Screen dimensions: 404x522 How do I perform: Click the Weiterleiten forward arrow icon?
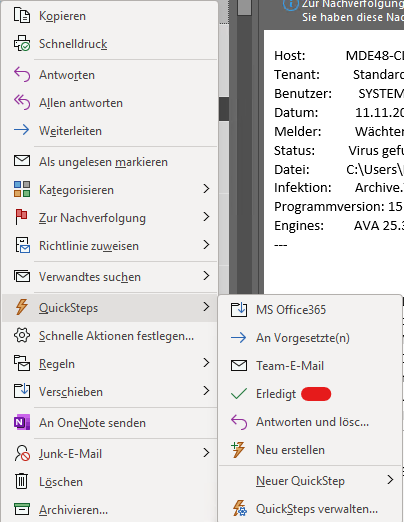coord(22,130)
